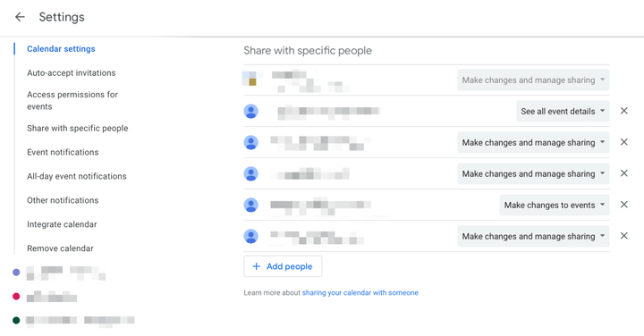This screenshot has height=336, width=644.
Task: Select Remove calendar in sidebar
Action: pyautogui.click(x=61, y=248)
